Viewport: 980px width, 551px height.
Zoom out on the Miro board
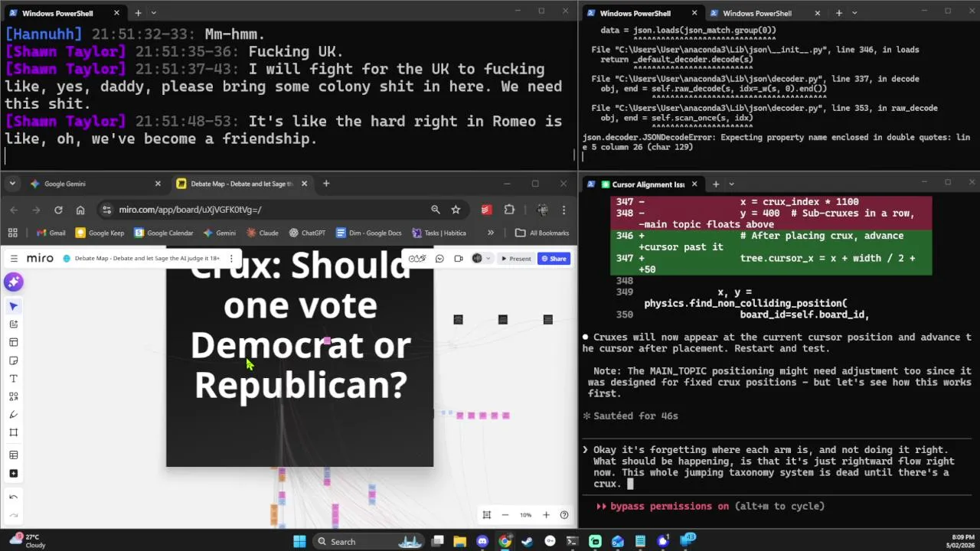[x=505, y=515]
